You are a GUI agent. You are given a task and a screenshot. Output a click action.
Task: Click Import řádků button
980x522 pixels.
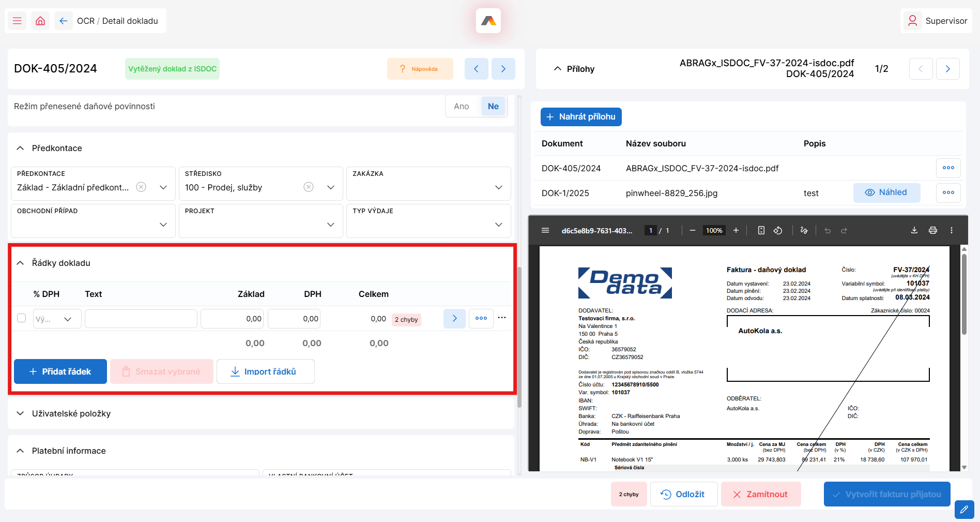(x=266, y=371)
